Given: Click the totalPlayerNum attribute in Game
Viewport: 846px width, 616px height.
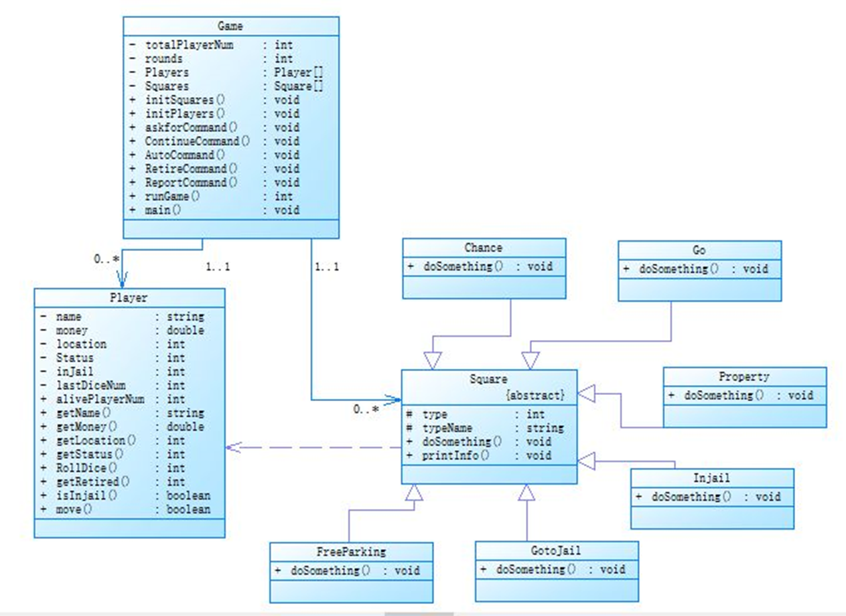Looking at the screenshot, I should click(190, 45).
